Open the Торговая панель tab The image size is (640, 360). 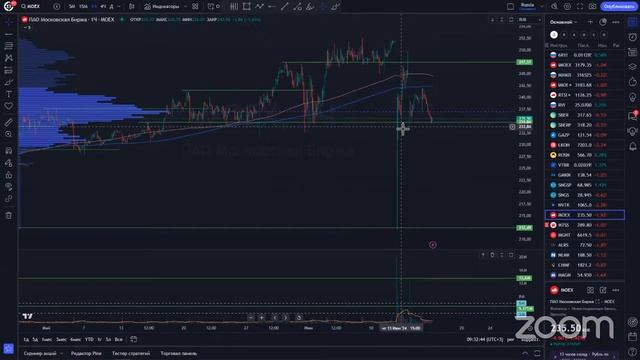[178, 353]
